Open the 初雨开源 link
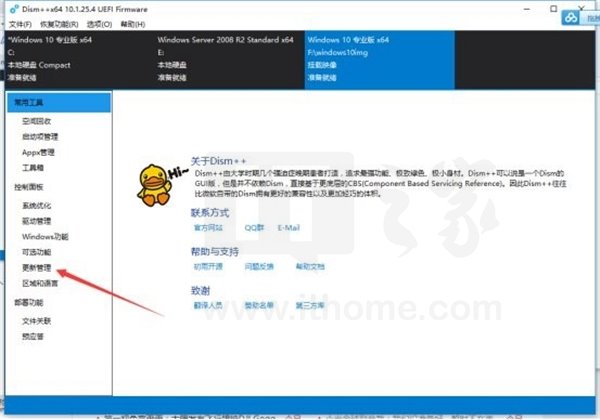This screenshot has height=420, width=600. pyautogui.click(x=208, y=267)
